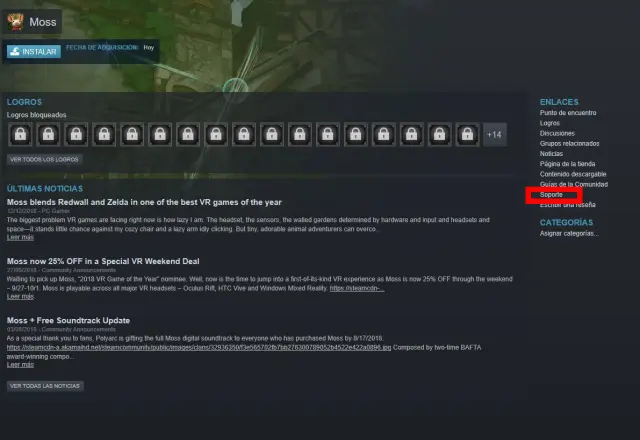640x440 pixels.
Task: Open the Grupos relacionados link
Action: coord(569,144)
